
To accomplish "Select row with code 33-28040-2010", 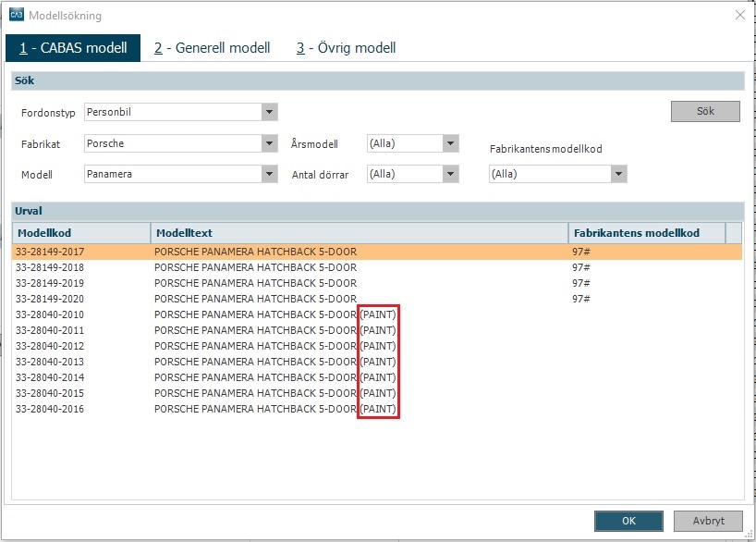I will [377, 314].
